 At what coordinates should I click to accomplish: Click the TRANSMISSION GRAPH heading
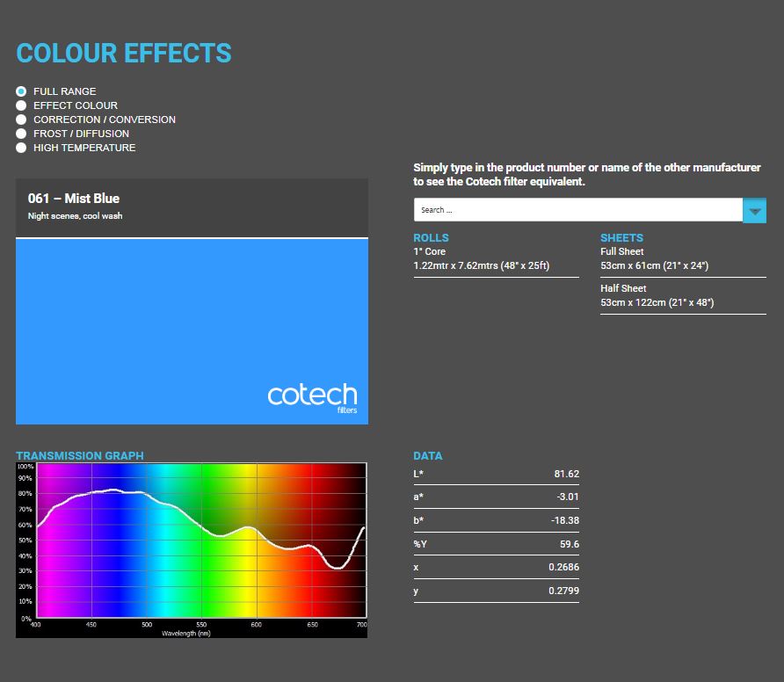click(x=80, y=456)
